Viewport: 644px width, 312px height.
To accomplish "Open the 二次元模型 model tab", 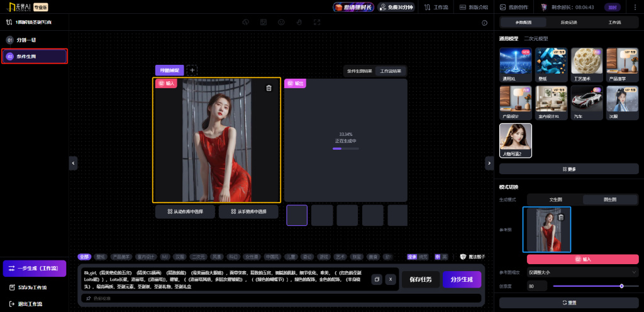I will (536, 38).
